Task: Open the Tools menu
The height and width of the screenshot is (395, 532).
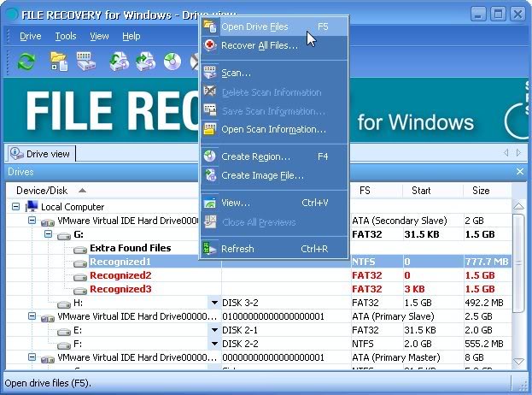Action: click(66, 36)
